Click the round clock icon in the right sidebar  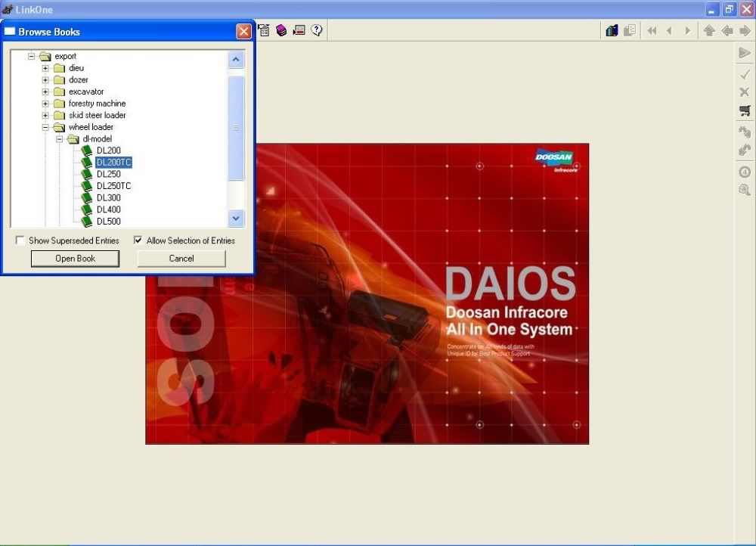coord(745,172)
